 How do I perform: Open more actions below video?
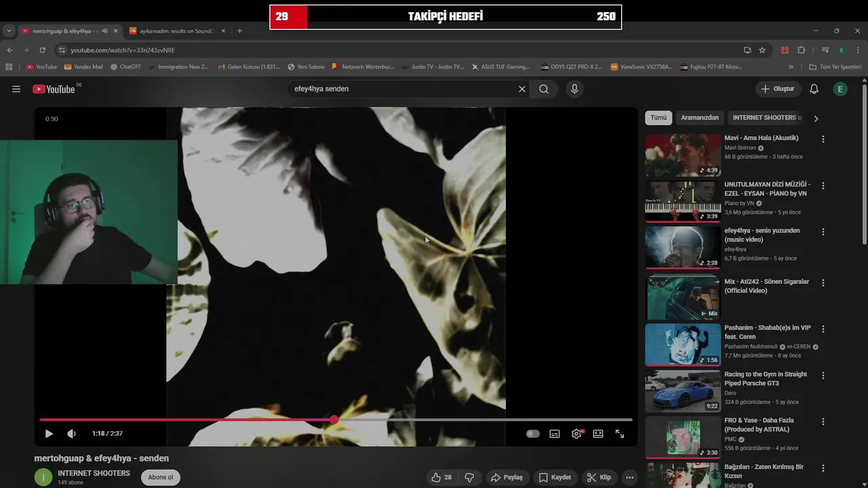pos(630,477)
